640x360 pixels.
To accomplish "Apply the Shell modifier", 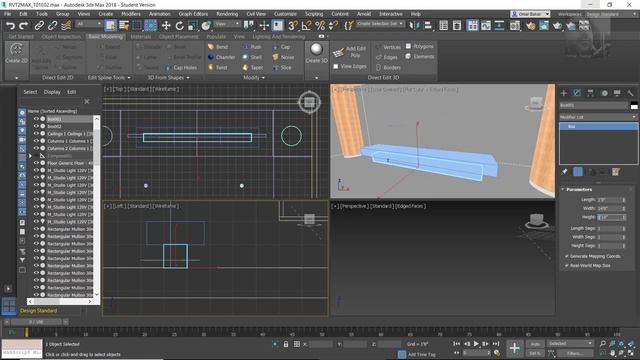I will (252, 57).
